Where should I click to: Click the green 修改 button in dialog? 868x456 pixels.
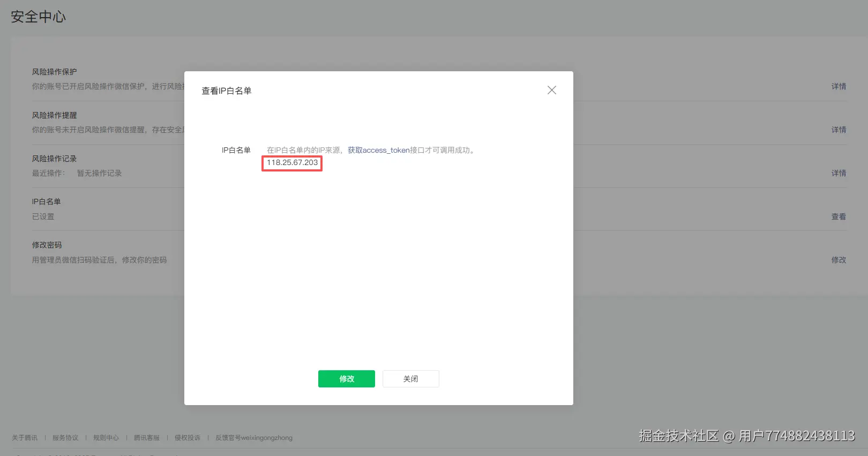click(347, 379)
